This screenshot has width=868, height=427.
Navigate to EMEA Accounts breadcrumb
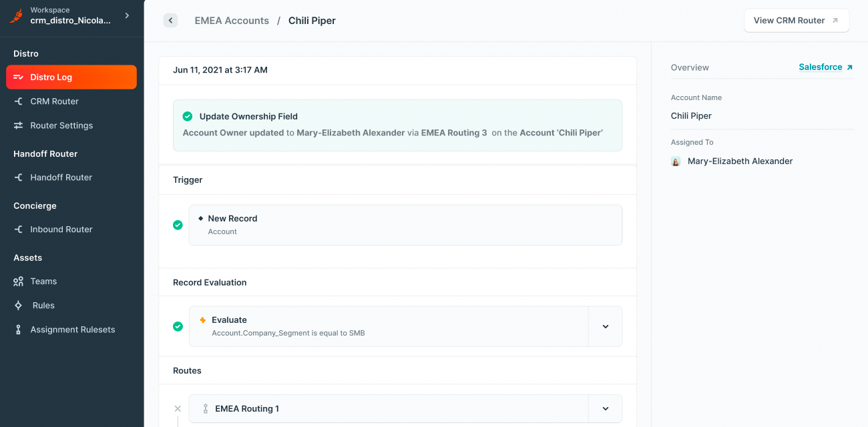(x=232, y=21)
